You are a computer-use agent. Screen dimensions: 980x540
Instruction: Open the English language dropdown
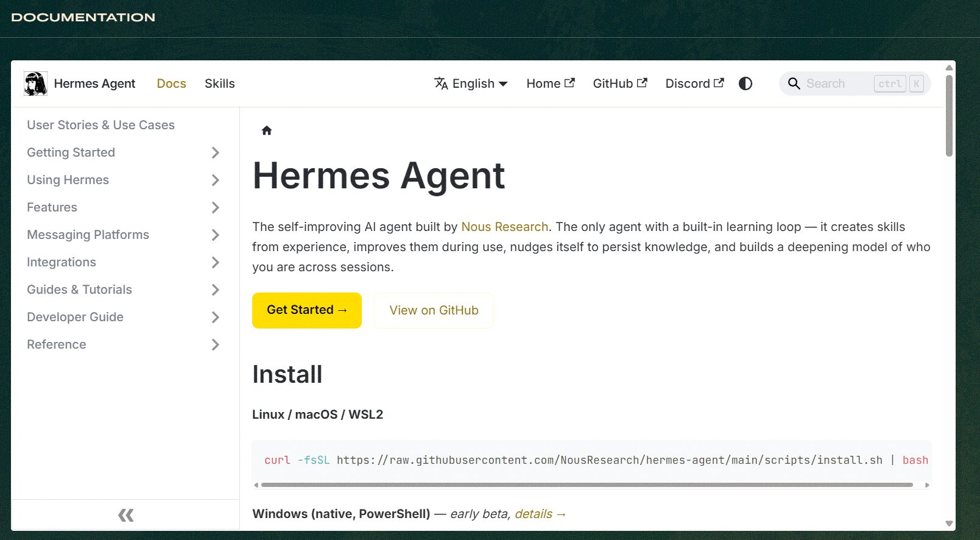[471, 83]
